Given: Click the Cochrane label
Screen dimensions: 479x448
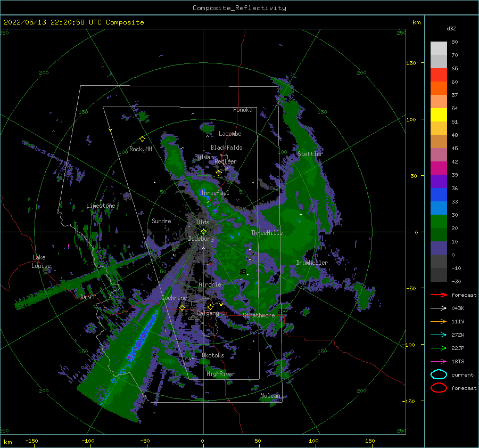Looking at the screenshot, I should pos(174,298).
